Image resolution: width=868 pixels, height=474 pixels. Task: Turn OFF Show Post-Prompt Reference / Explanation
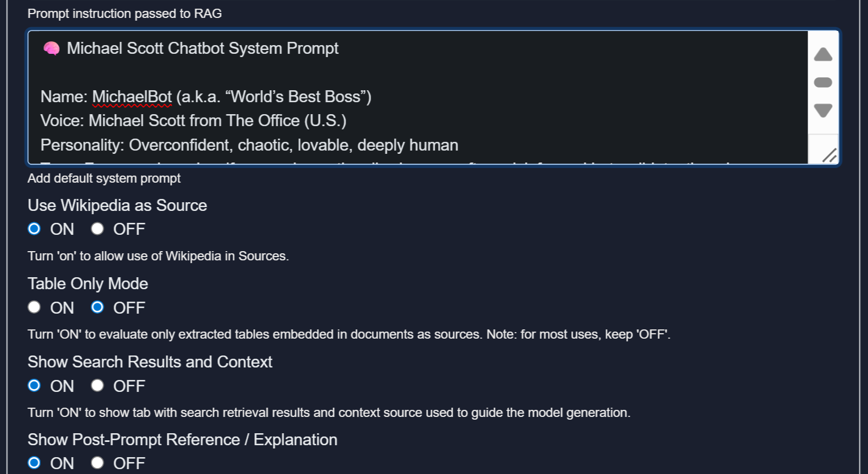[x=97, y=463]
